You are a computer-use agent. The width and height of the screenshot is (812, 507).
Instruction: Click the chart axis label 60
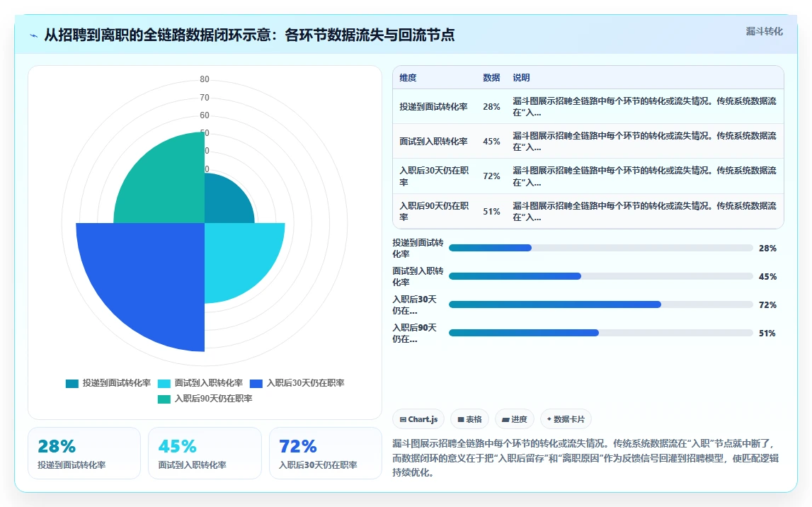click(x=205, y=115)
